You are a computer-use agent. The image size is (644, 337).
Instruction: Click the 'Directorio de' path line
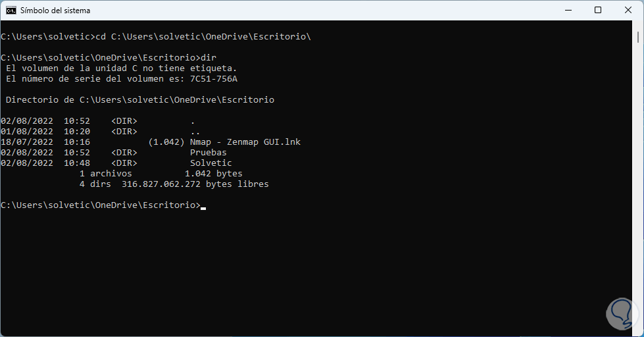tap(139, 100)
